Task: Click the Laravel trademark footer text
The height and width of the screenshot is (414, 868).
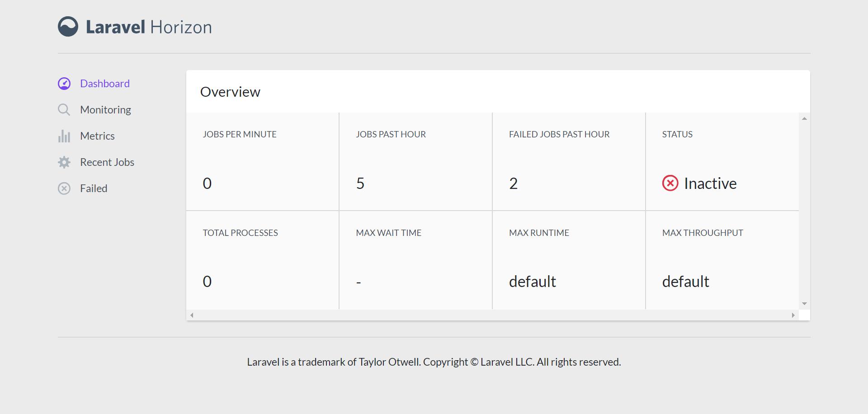Action: pos(434,362)
